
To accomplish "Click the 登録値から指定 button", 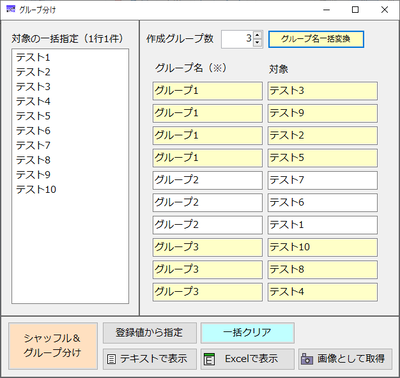I will click(150, 332).
